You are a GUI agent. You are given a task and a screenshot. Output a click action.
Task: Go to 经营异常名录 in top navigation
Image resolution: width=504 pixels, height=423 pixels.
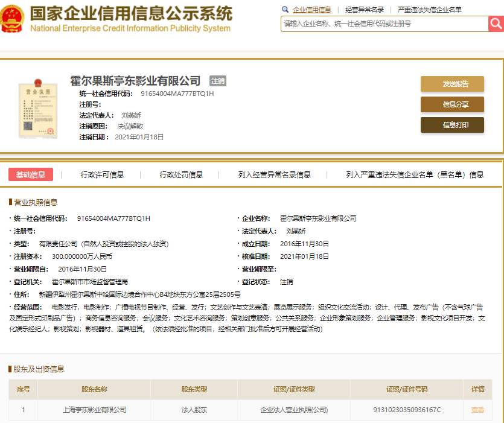[x=364, y=10]
